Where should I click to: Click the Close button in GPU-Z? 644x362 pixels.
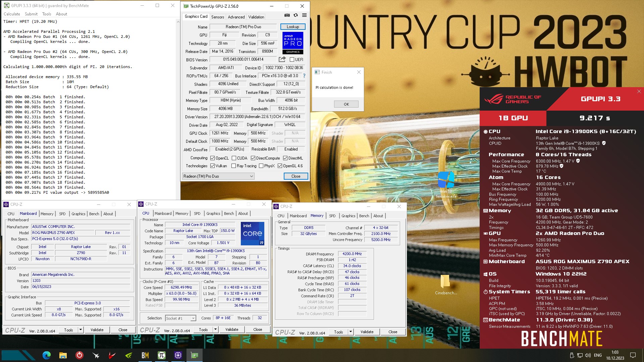pos(296,176)
